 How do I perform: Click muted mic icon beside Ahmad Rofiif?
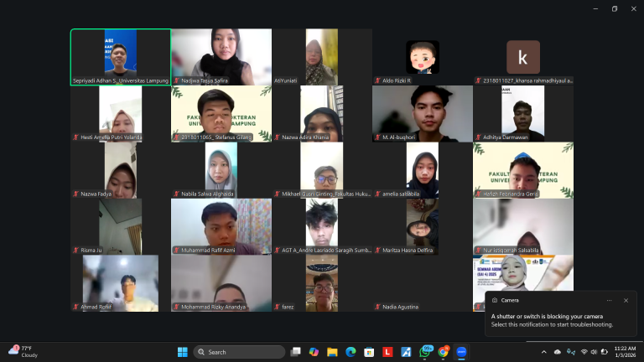pyautogui.click(x=75, y=307)
